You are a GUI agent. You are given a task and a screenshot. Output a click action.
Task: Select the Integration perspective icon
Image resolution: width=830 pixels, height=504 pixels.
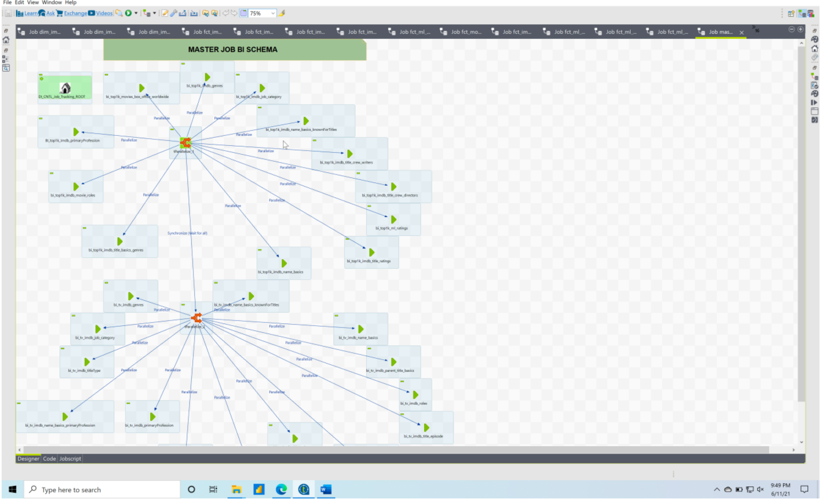click(802, 13)
